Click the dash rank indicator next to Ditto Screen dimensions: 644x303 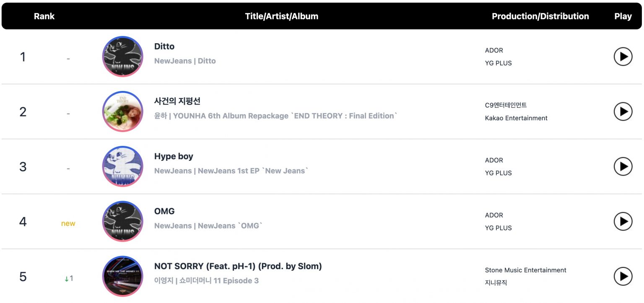coord(68,59)
